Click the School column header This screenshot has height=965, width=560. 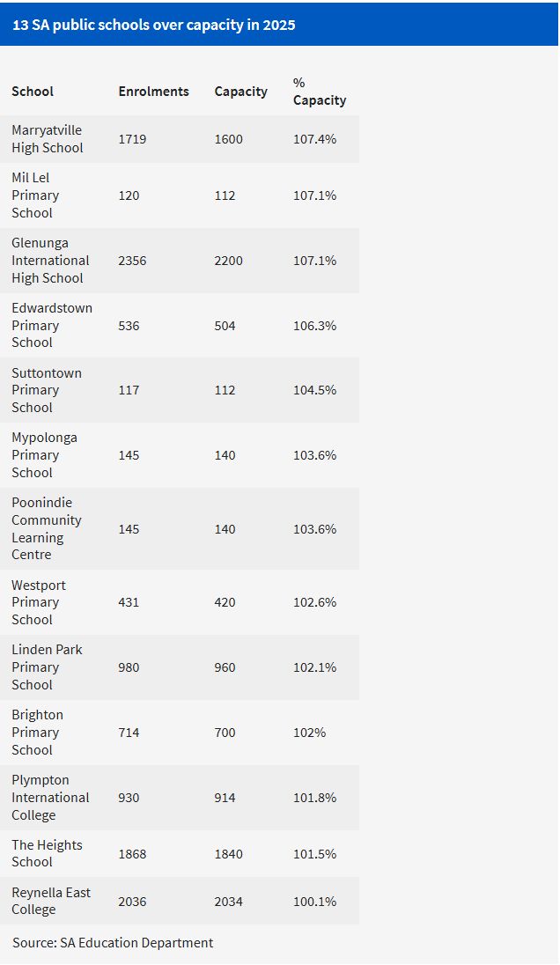(x=33, y=92)
